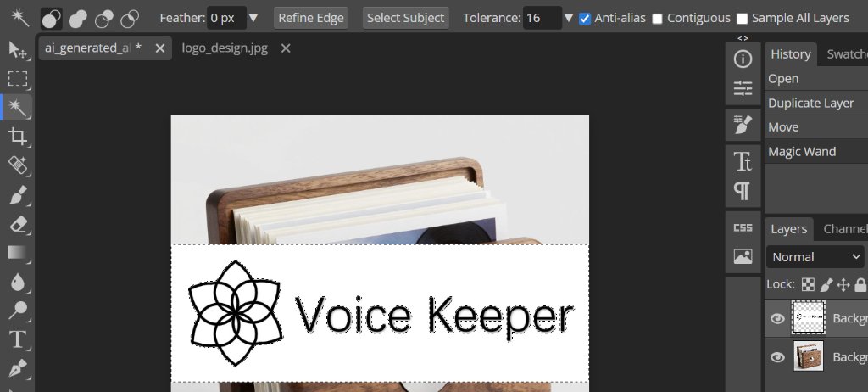Collapse side panels with the arrows icon
The height and width of the screenshot is (392, 868).
(x=743, y=38)
